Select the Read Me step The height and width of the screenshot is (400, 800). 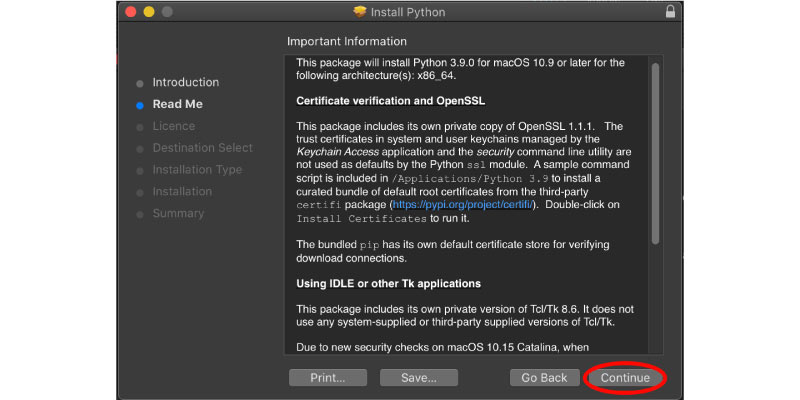178,104
